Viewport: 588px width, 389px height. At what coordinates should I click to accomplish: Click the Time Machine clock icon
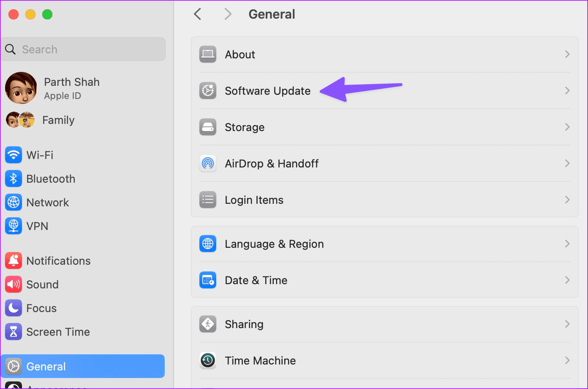207,360
